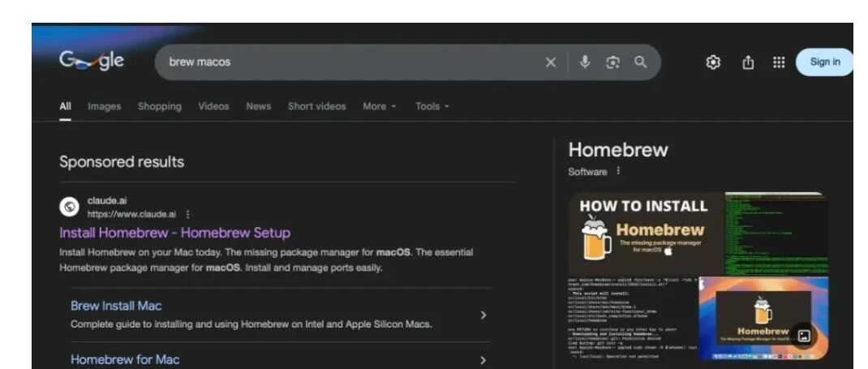Switch to the Shopping tab
Image resolution: width=868 pixels, height=369 pixels.
tap(160, 106)
